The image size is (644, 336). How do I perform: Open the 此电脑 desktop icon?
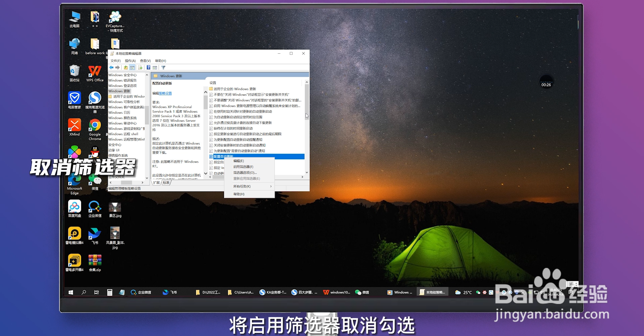74,19
